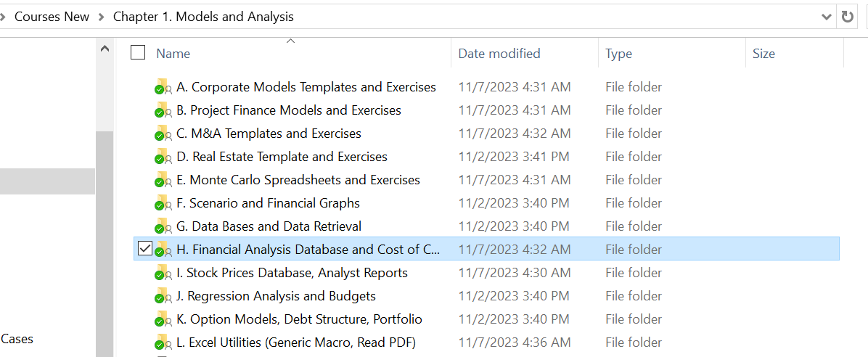This screenshot has width=868, height=357.
Task: Click folder icon for E. Monte Carlo Spreadsheets
Action: 163,180
